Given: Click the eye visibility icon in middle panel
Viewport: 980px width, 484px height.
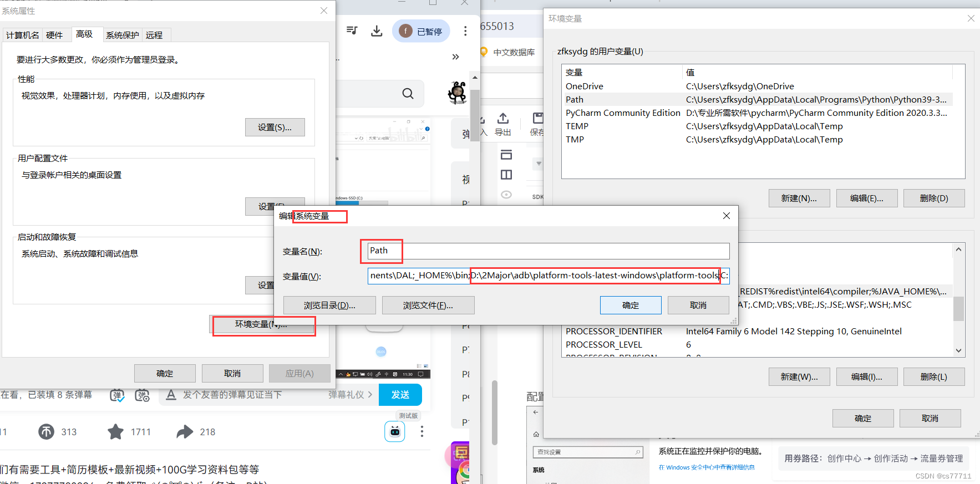Looking at the screenshot, I should pyautogui.click(x=506, y=195).
